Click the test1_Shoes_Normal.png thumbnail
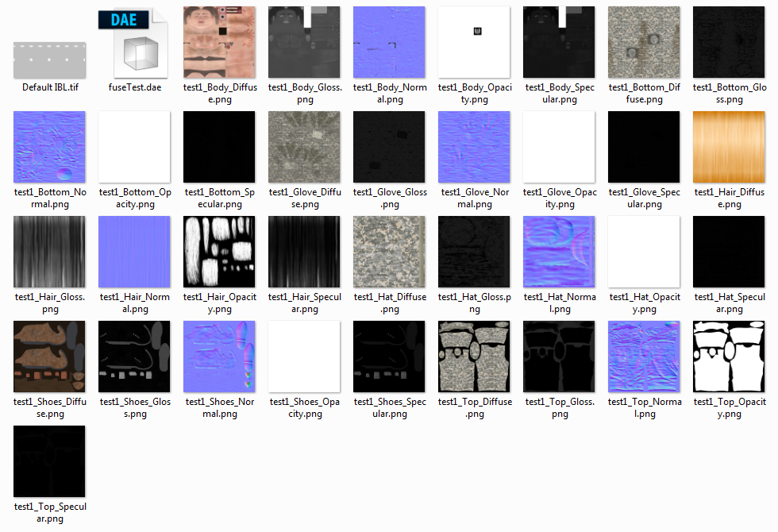The image size is (778, 532). coord(219,357)
